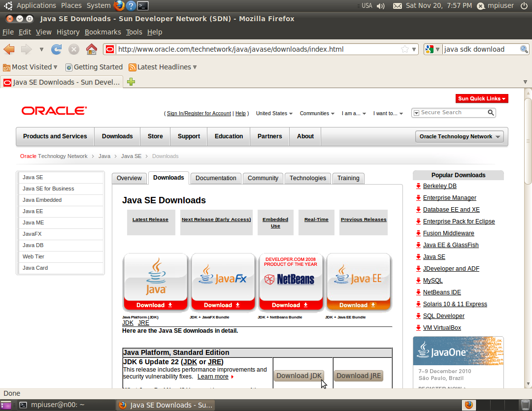Click the Learn more link
Screen dimensions: 532x411
click(213, 377)
